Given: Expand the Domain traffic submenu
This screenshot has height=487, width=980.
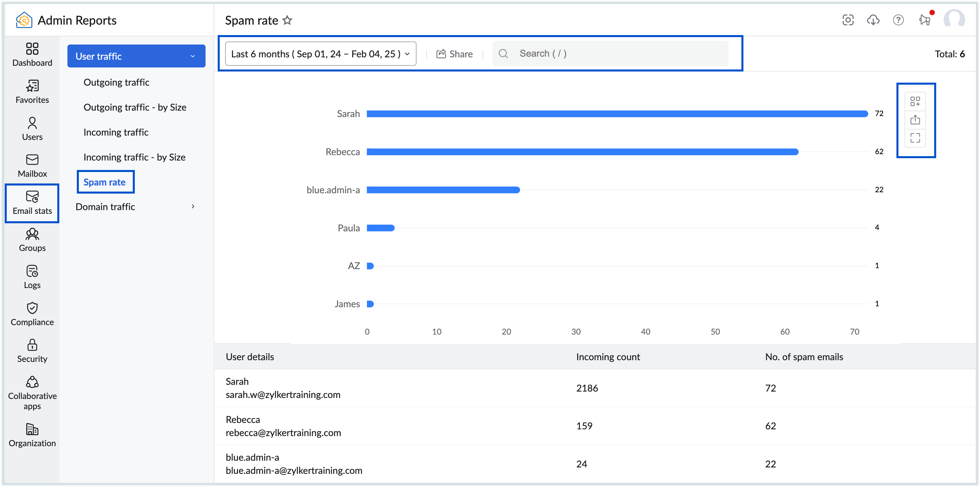Looking at the screenshot, I should 135,206.
